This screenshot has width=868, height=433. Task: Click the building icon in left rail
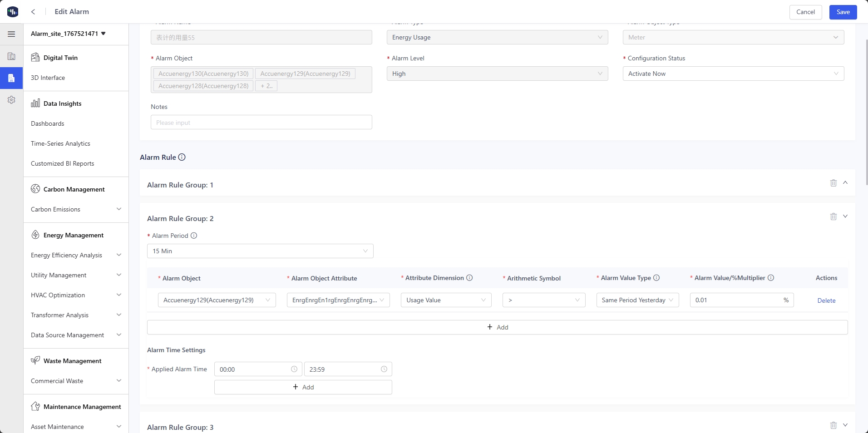click(x=11, y=57)
